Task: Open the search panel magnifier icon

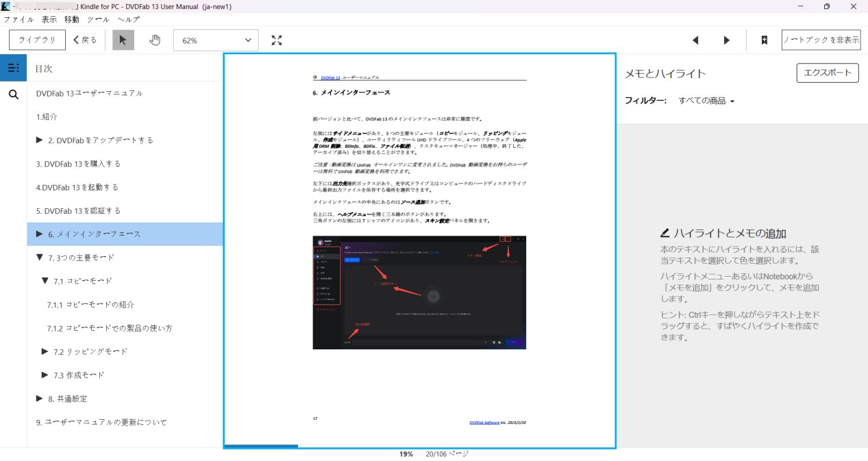Action: pos(13,95)
